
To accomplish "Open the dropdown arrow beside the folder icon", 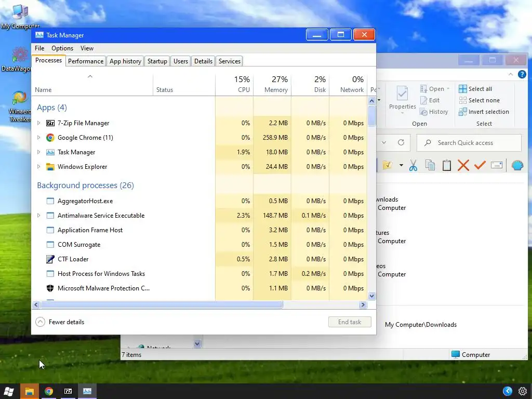I will (x=401, y=165).
